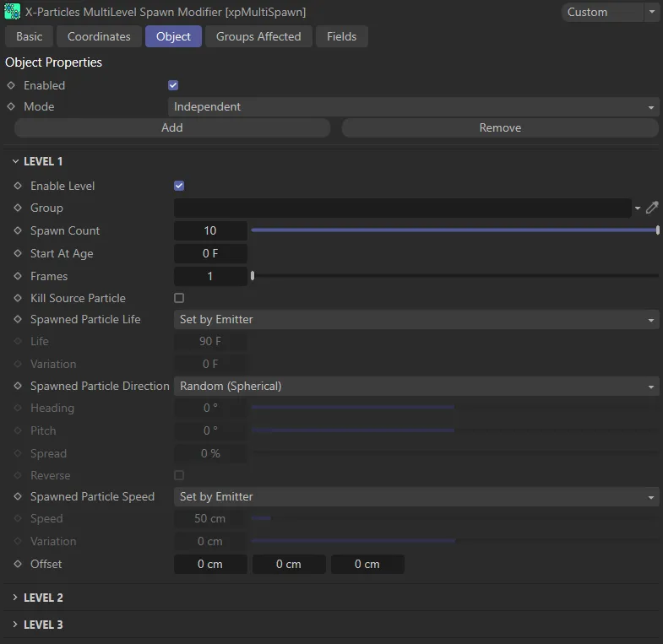Viewport: 663px width, 644px height.
Task: Click the Speed Variation slider
Action: [455, 540]
